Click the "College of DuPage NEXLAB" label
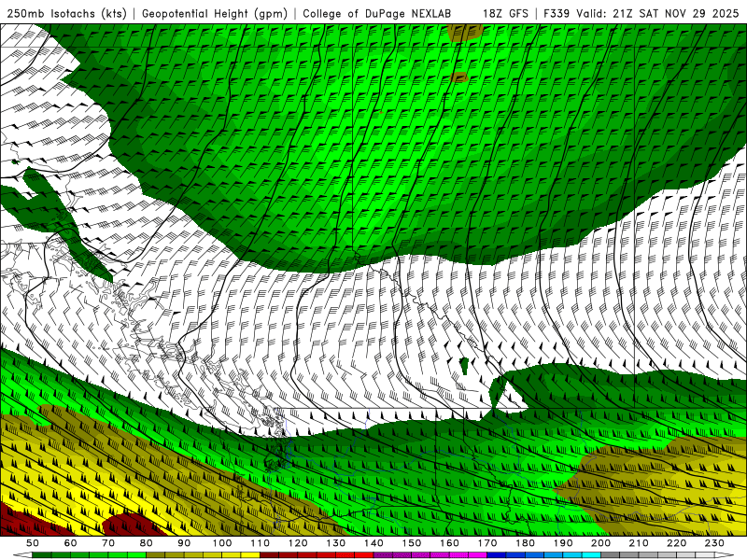Image resolution: width=747 pixels, height=560 pixels. [x=376, y=13]
